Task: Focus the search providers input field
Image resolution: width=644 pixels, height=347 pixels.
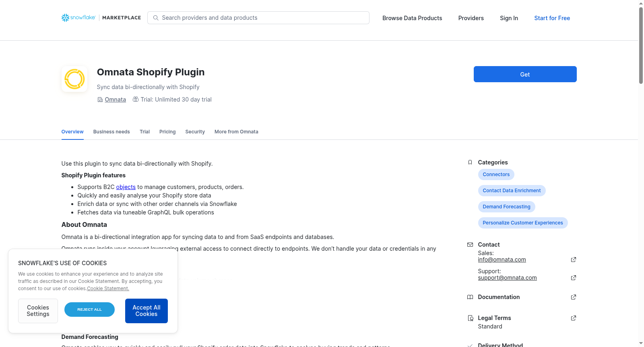Action: pos(258,18)
